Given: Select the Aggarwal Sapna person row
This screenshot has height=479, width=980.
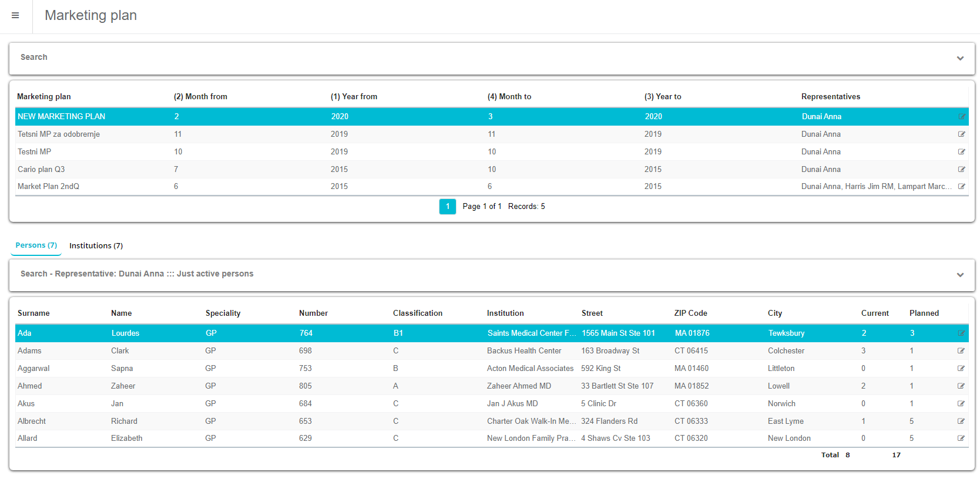Looking at the screenshot, I should point(33,369).
